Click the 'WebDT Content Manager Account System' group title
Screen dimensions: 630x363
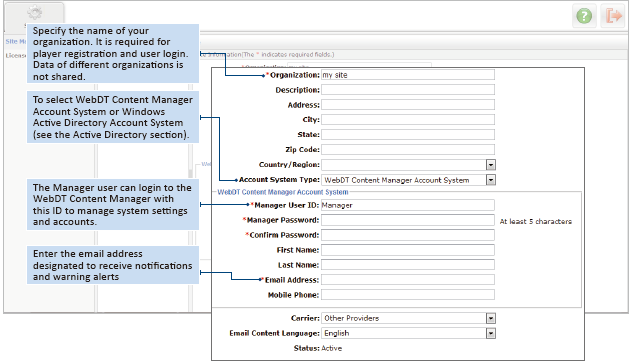(283, 192)
